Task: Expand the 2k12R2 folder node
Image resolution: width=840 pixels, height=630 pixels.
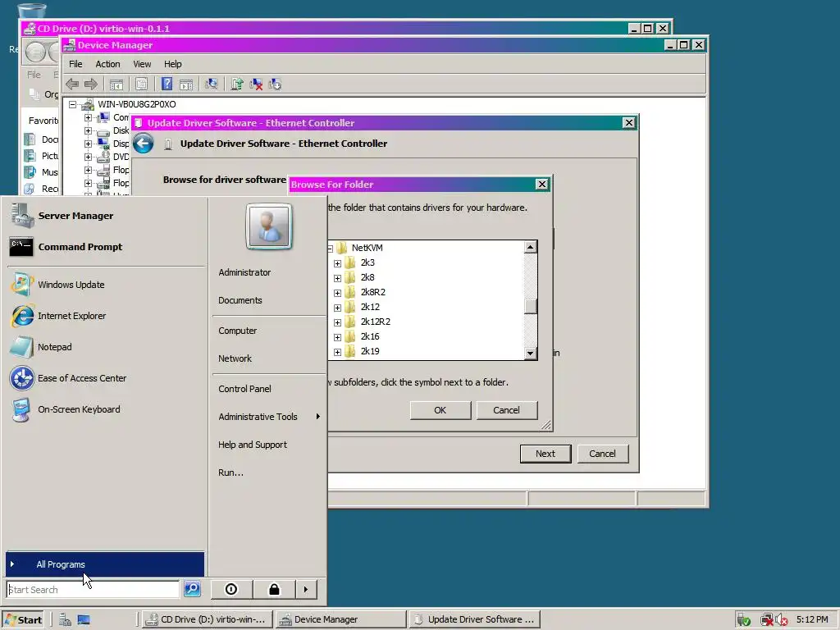Action: (x=337, y=322)
